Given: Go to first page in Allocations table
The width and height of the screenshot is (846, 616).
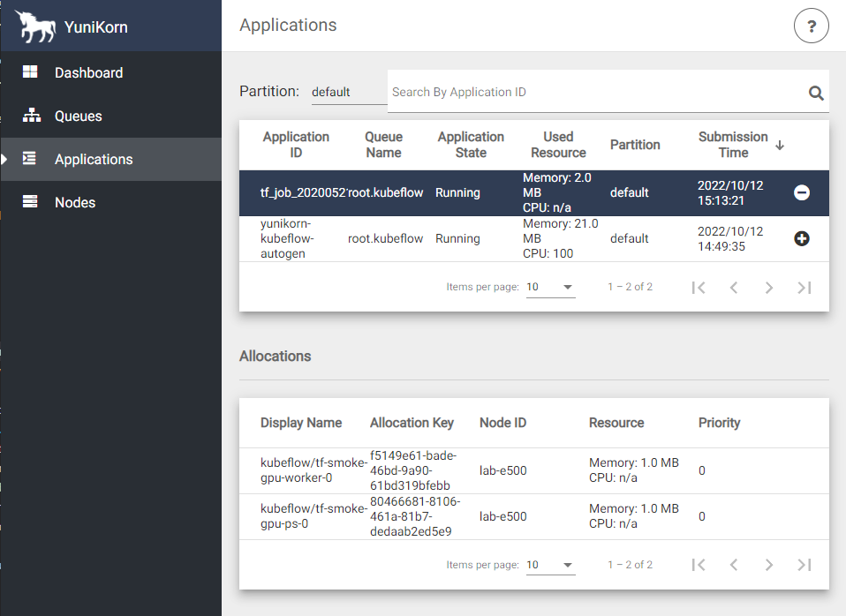Looking at the screenshot, I should 699,565.
